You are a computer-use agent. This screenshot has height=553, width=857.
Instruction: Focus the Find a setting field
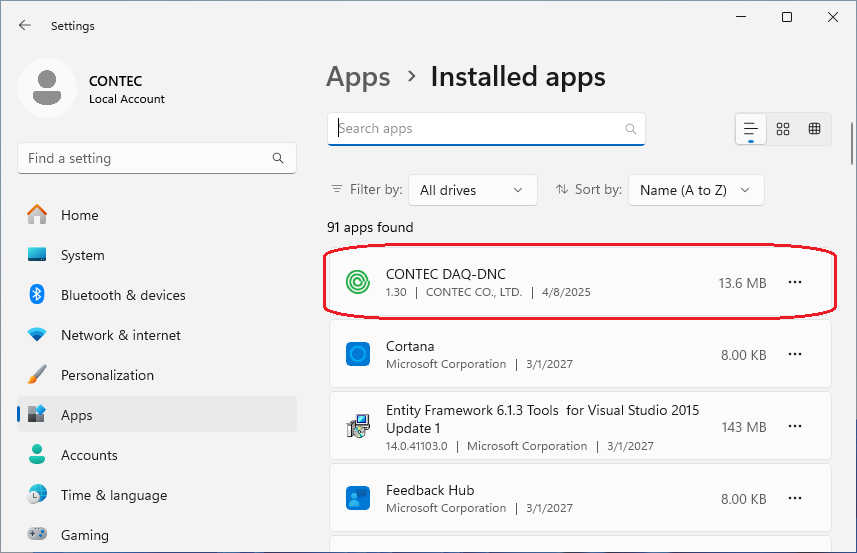click(x=157, y=158)
